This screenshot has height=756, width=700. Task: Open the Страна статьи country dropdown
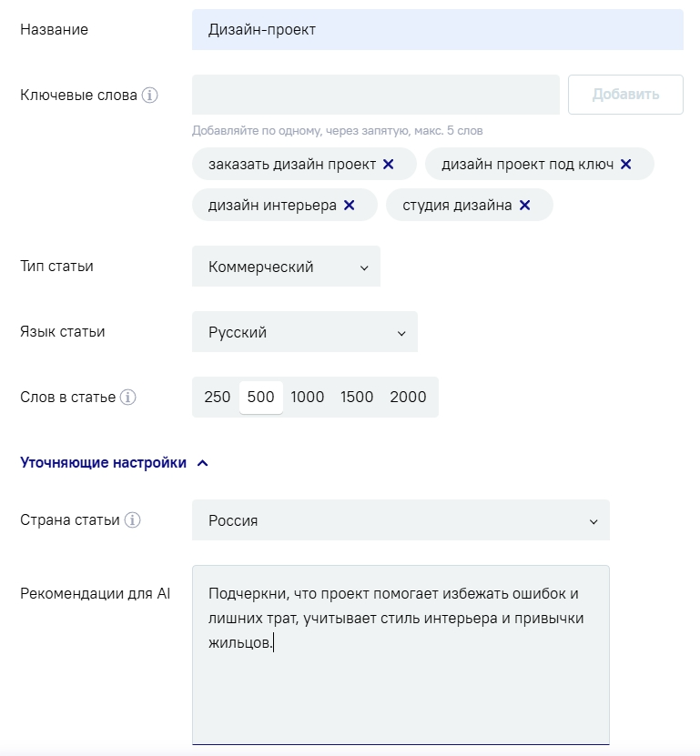[401, 519]
